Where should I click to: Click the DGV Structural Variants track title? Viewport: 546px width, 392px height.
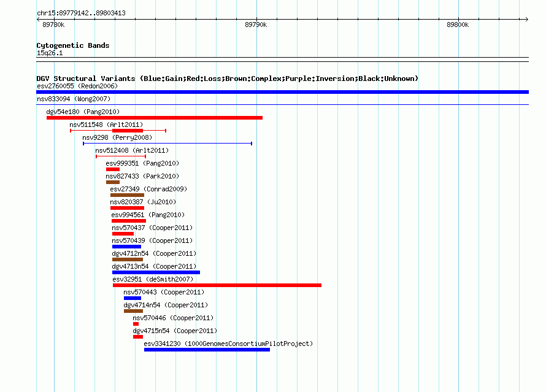point(228,79)
